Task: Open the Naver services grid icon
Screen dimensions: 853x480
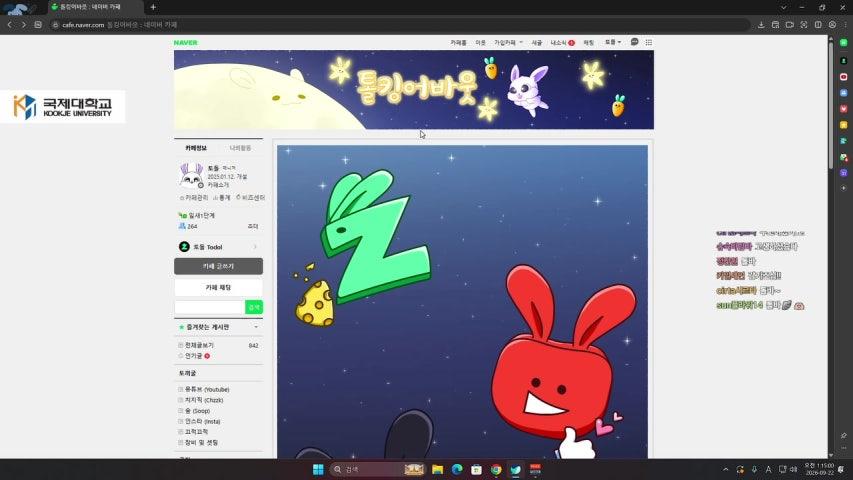Action: [648, 42]
